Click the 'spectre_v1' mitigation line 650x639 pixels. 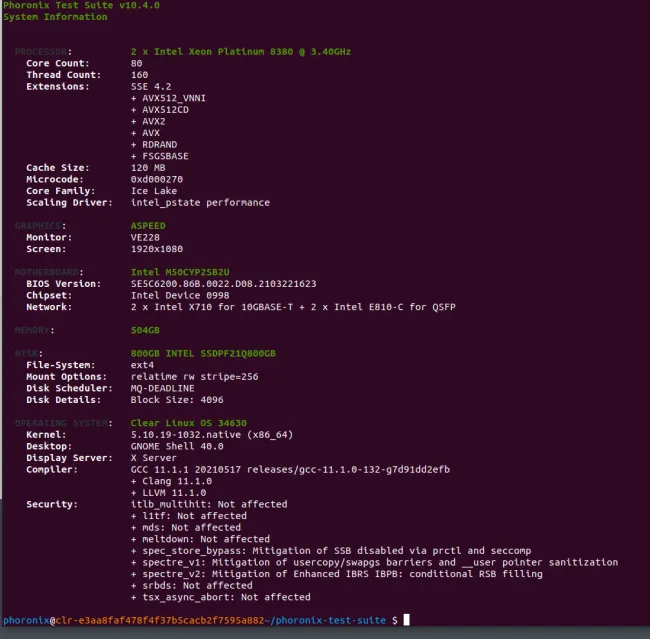(374, 563)
